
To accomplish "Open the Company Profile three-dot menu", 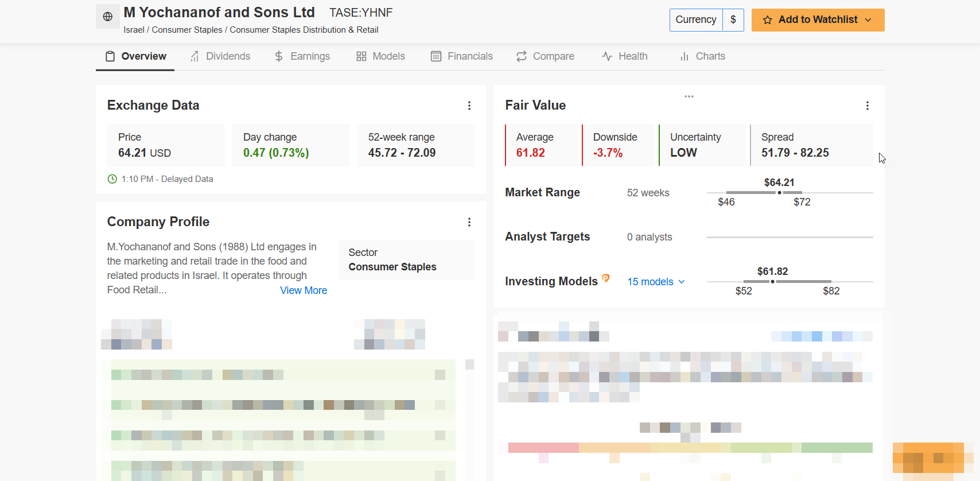I will (469, 222).
